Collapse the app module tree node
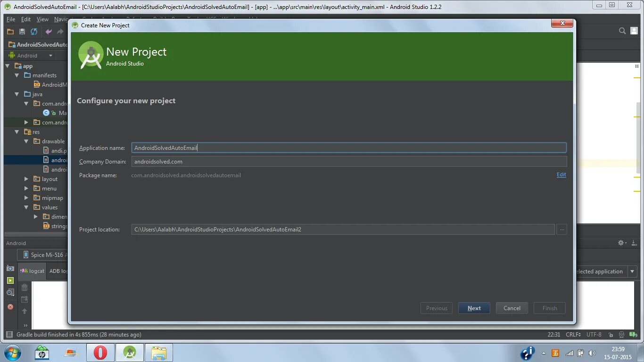644x362 pixels. [x=8, y=66]
